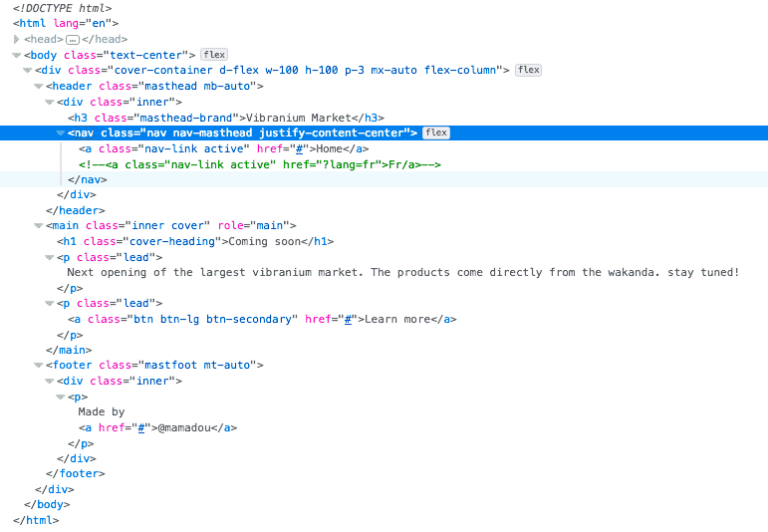Collapse the first p lead paragraph
The image size is (768, 532).
pos(50,257)
